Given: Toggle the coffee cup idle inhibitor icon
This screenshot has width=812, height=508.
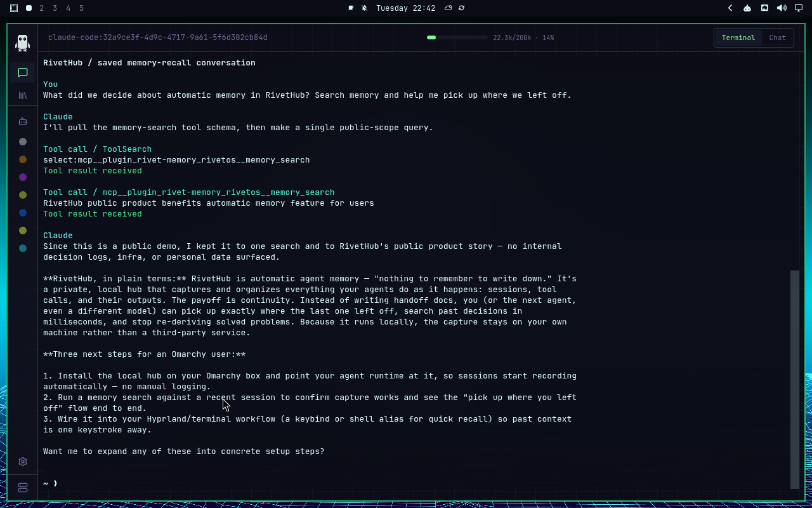Looking at the screenshot, I should tap(351, 8).
